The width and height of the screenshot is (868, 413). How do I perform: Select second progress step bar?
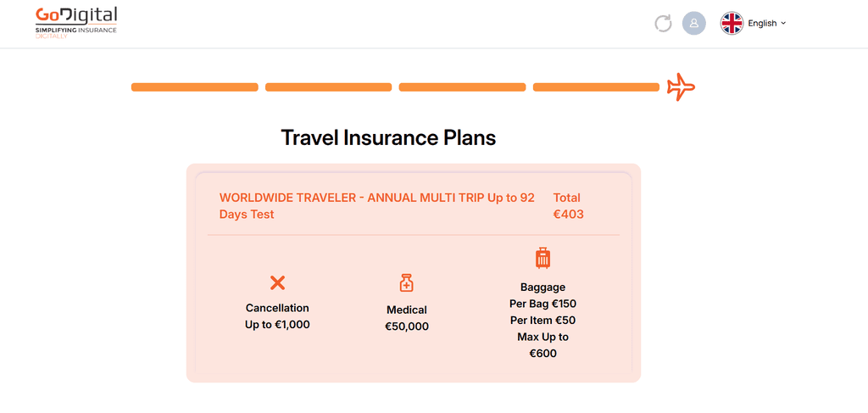click(x=328, y=87)
